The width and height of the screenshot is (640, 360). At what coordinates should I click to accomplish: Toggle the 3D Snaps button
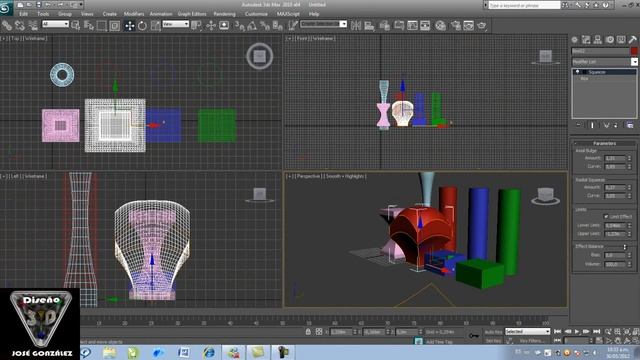(x=240, y=26)
